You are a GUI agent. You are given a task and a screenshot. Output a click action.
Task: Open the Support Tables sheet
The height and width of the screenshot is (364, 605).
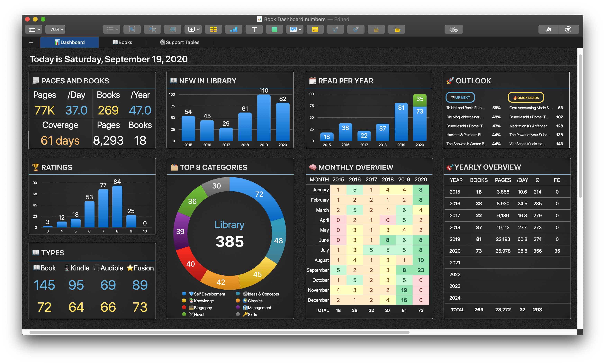pyautogui.click(x=179, y=42)
